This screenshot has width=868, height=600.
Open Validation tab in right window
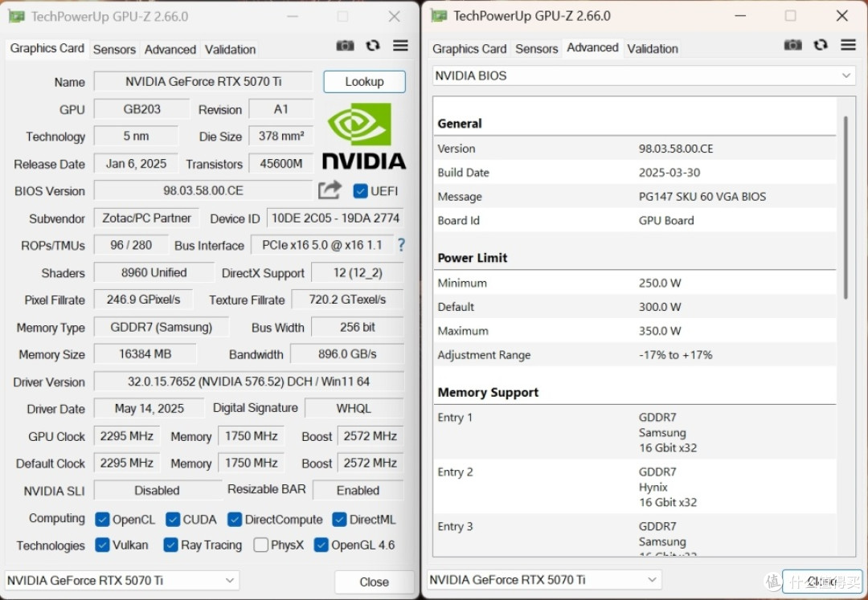(652, 49)
